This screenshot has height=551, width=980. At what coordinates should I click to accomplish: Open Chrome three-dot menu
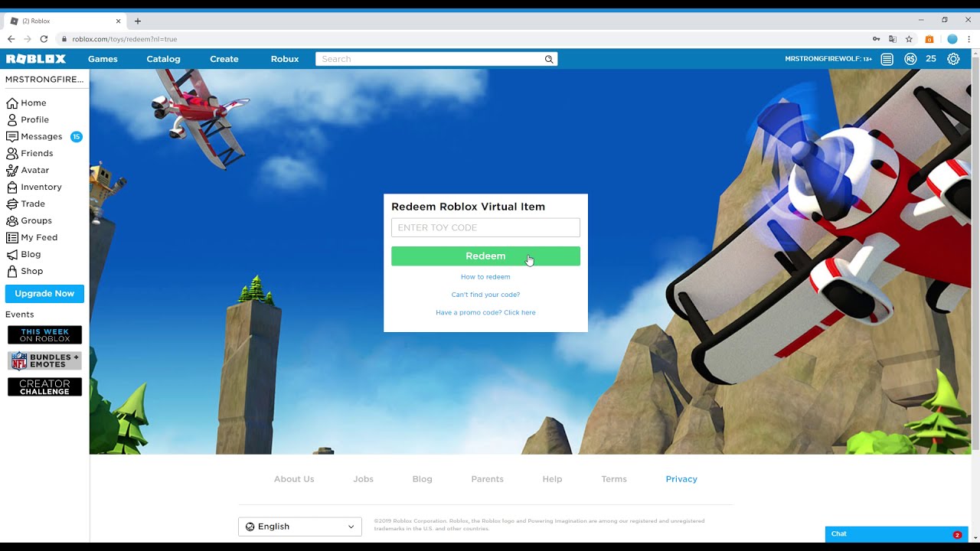(969, 39)
